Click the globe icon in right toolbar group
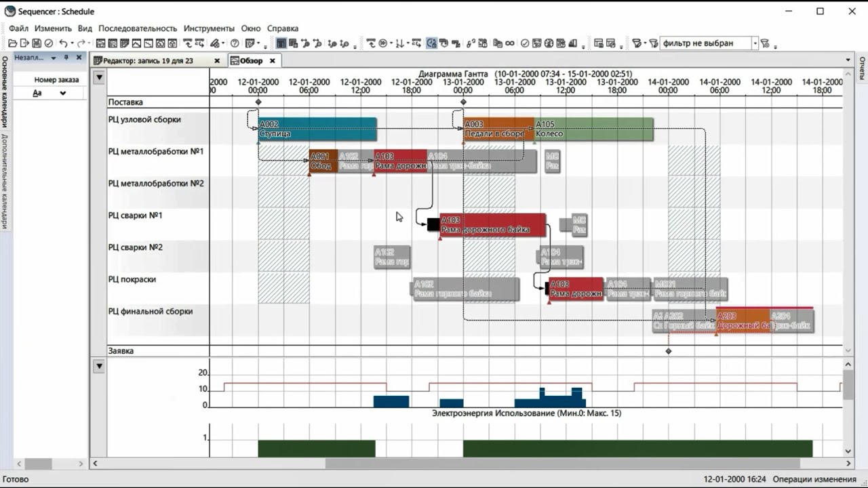Screen dimensions: 868x488 click(549, 43)
